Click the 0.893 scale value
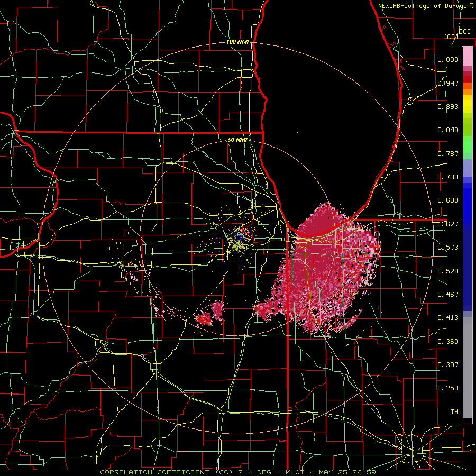 (448, 106)
